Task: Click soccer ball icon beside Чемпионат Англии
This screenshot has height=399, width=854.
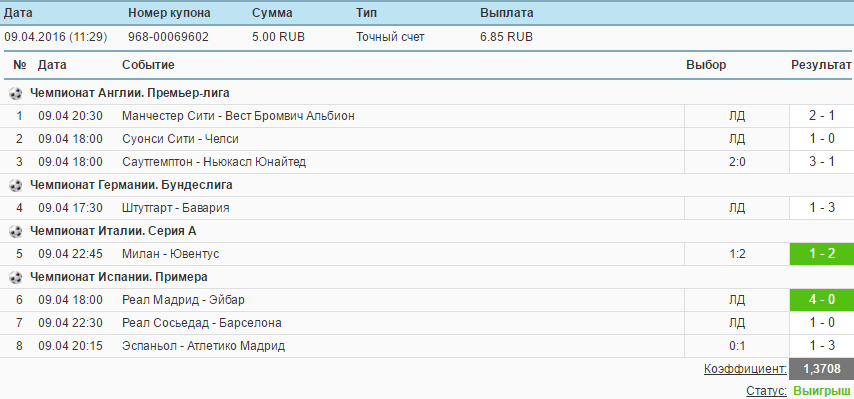Action: 15,94
